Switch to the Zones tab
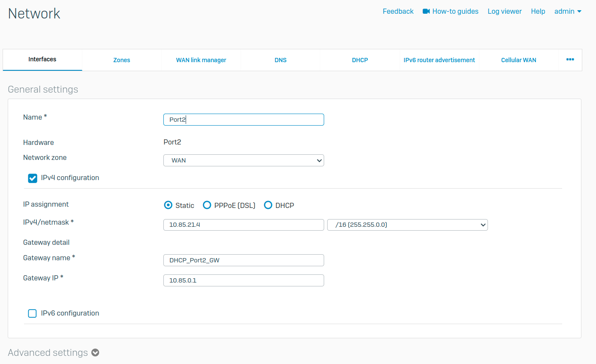596x364 pixels. coord(122,60)
